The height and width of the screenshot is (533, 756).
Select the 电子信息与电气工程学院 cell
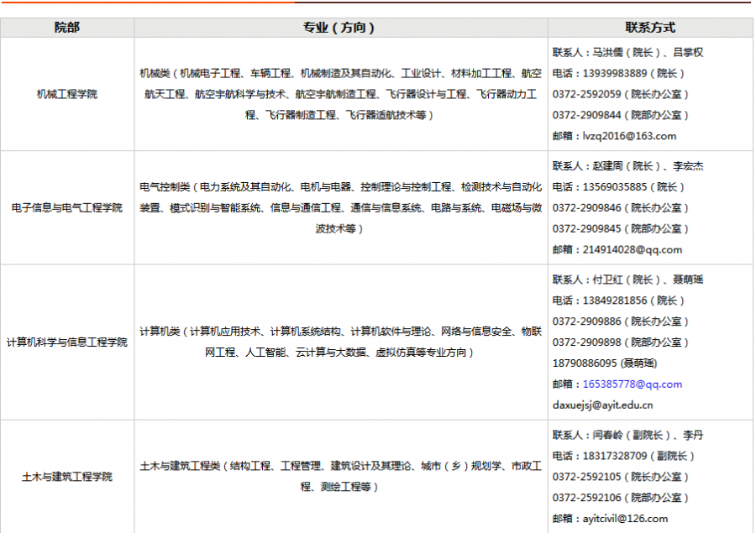point(67,207)
